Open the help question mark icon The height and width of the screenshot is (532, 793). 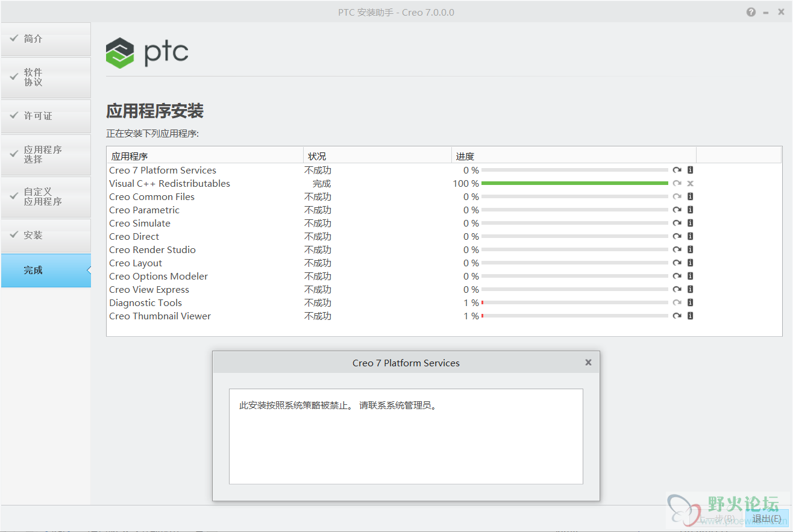point(751,12)
